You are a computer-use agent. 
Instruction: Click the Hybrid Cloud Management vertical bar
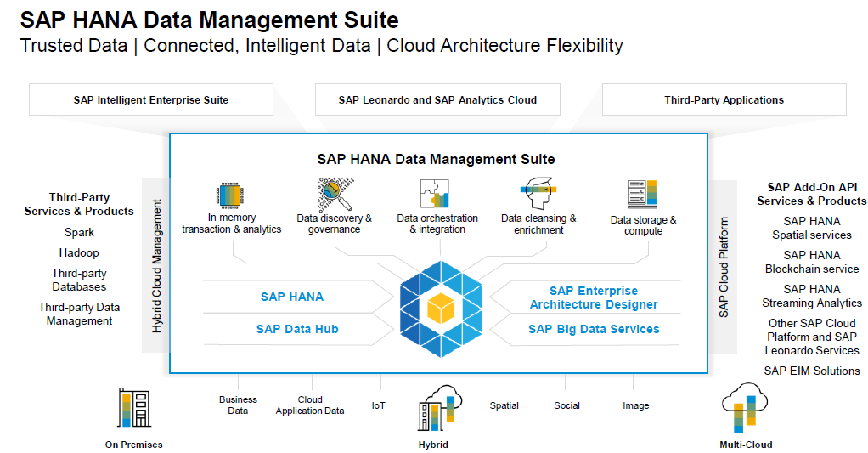click(x=156, y=265)
